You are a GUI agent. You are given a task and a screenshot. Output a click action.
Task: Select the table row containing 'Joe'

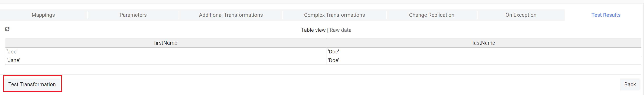coord(323,52)
